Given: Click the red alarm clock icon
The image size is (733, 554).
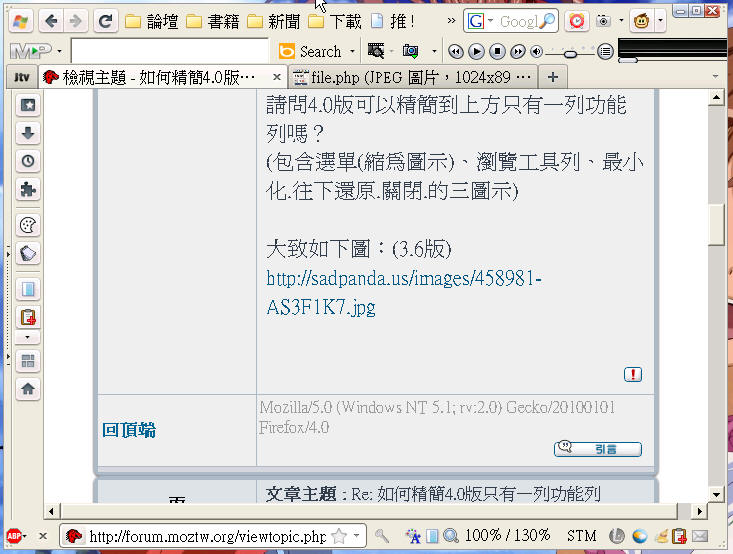Looking at the screenshot, I should pyautogui.click(x=576, y=21).
